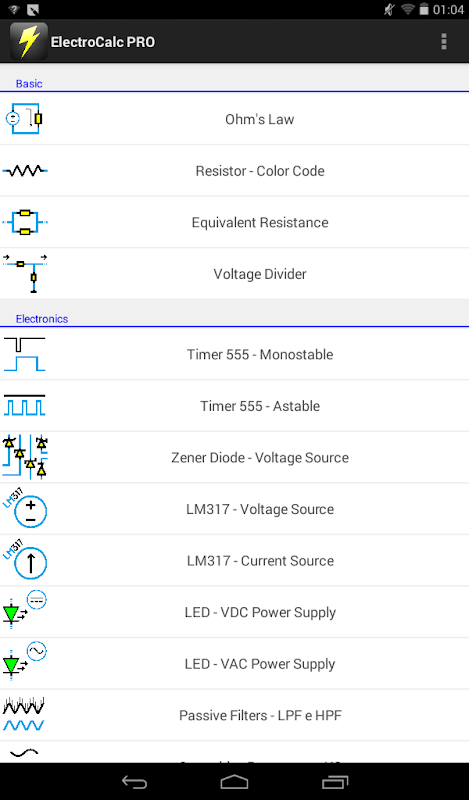
Task: Tap the Ohm's Law circuit icon
Action: tap(24, 119)
